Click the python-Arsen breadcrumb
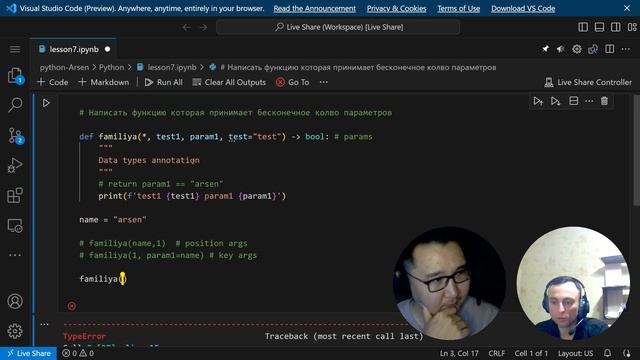640x360 pixels. point(64,67)
